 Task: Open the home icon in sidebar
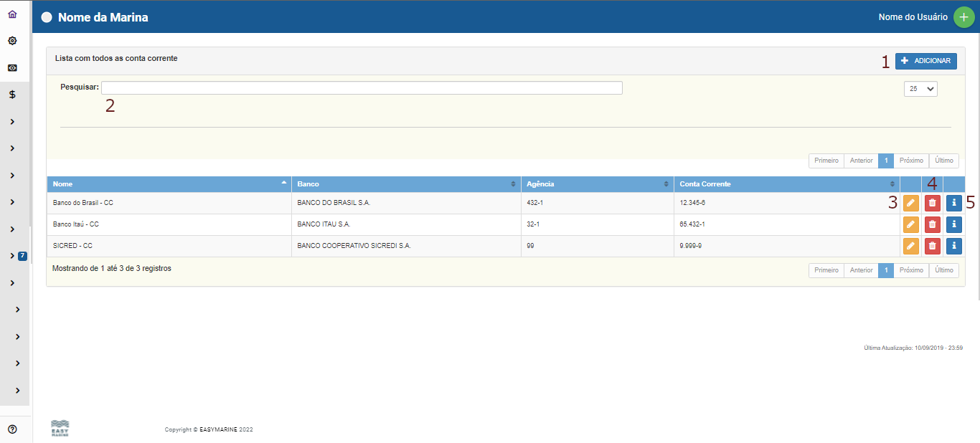point(12,14)
